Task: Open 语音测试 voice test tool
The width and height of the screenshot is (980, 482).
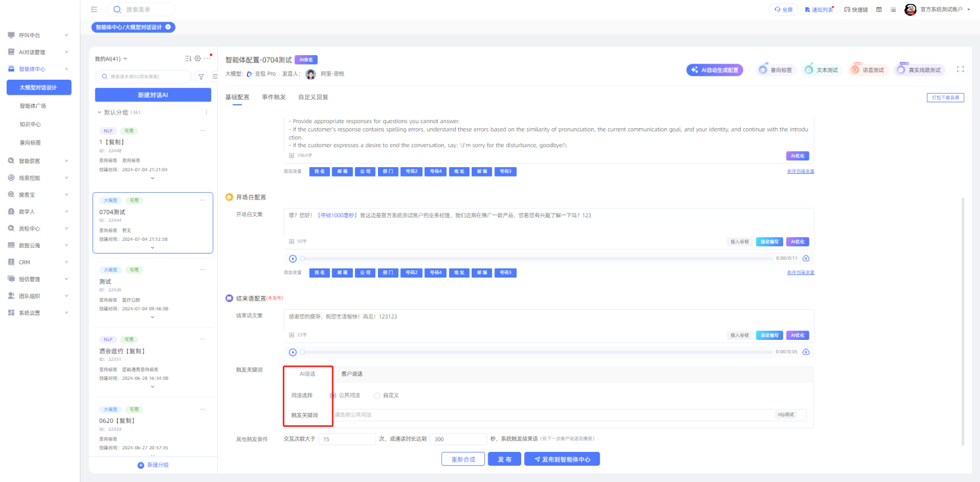Action: 867,70
